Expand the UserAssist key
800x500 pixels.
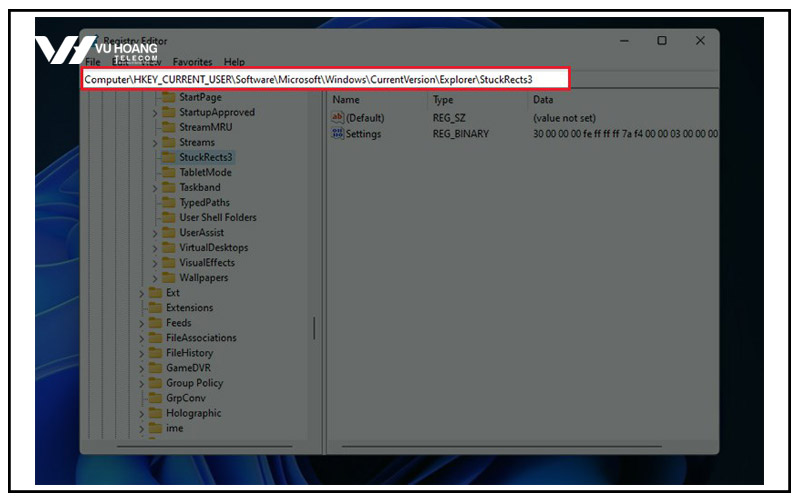pos(155,233)
